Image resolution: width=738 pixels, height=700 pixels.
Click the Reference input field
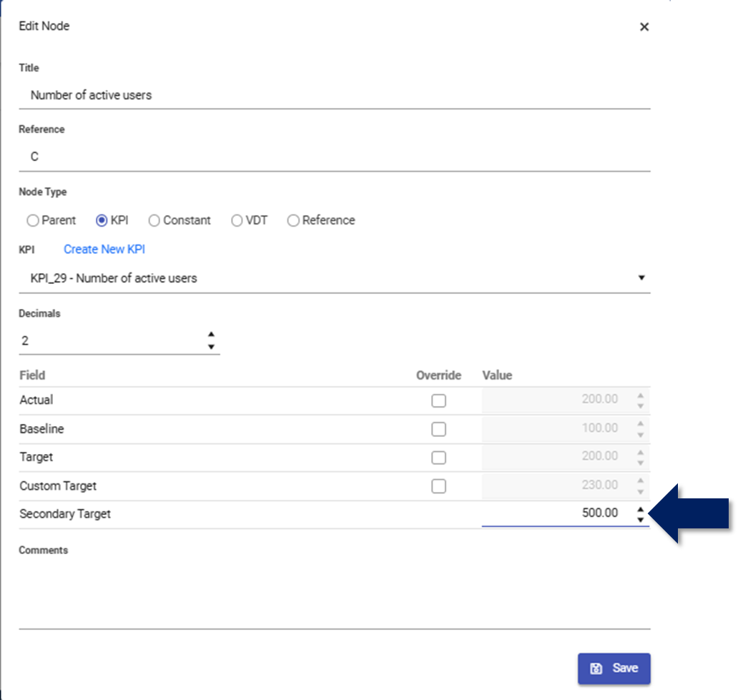pyautogui.click(x=335, y=157)
